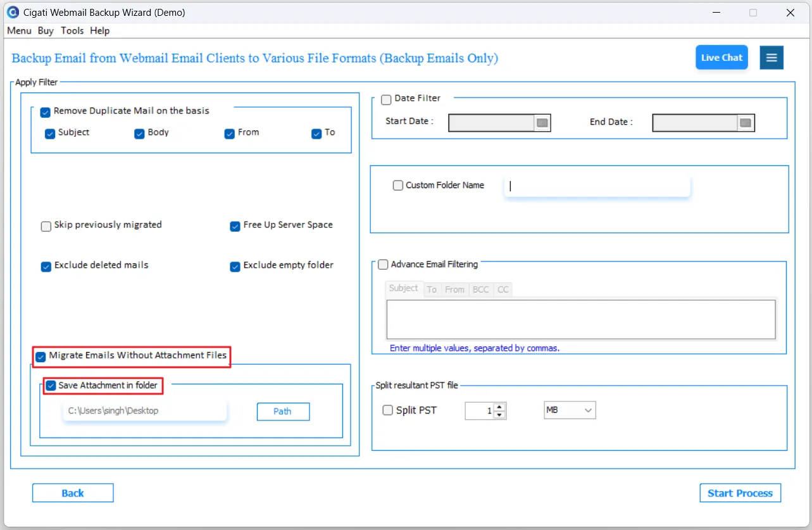
Task: Uncheck the Subject duplicate option
Action: click(50, 134)
